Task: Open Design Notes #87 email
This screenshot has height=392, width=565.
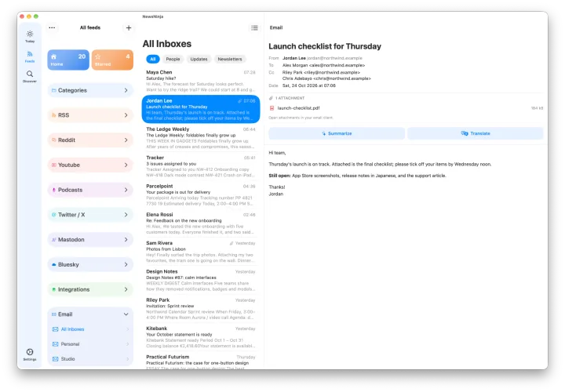Action: [201, 280]
